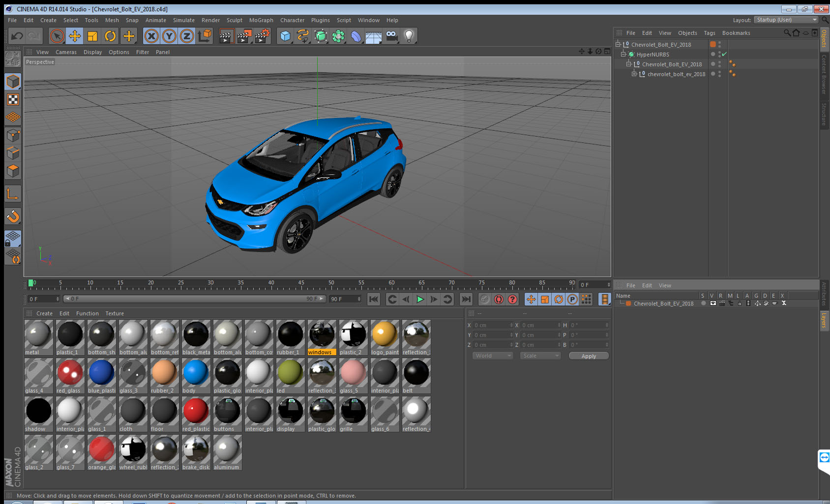Collapse the nested Chevrolet_Bolt_EV_2018 null under HyperNURBS
The width and height of the screenshot is (830, 504).
pos(628,64)
